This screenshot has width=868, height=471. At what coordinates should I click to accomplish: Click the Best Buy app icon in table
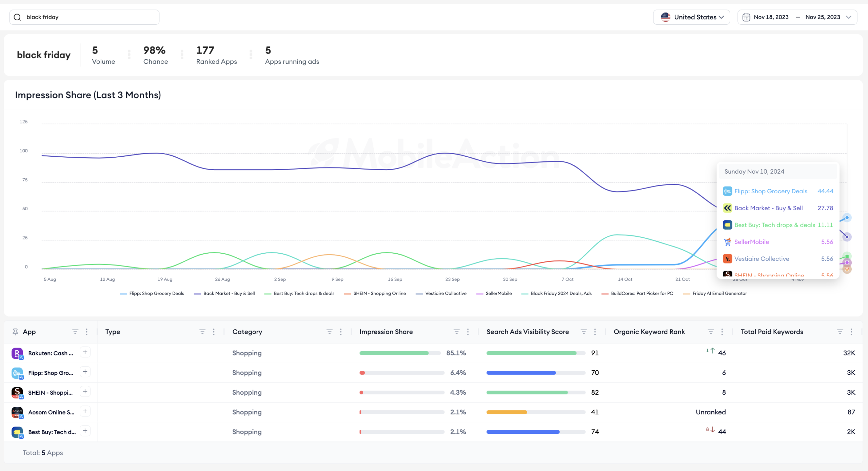pos(17,432)
